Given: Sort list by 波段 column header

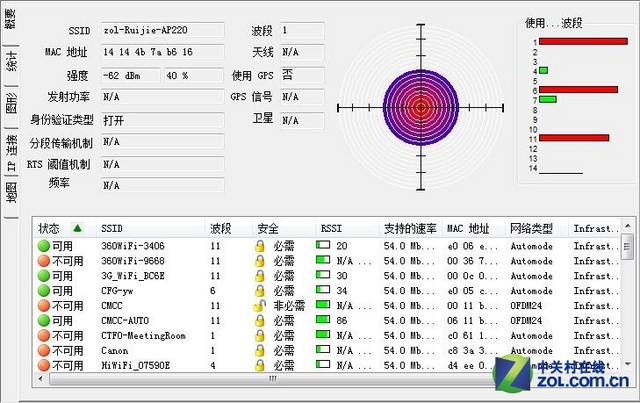Looking at the screenshot, I should click(x=228, y=228).
